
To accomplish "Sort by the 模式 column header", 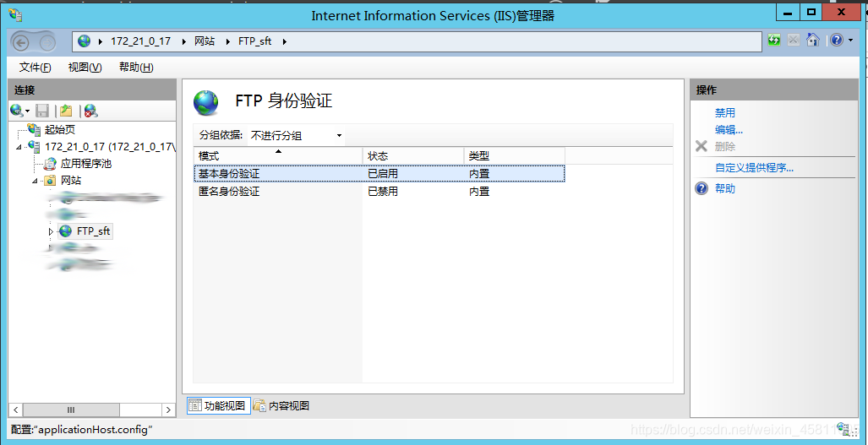I will pos(278,156).
